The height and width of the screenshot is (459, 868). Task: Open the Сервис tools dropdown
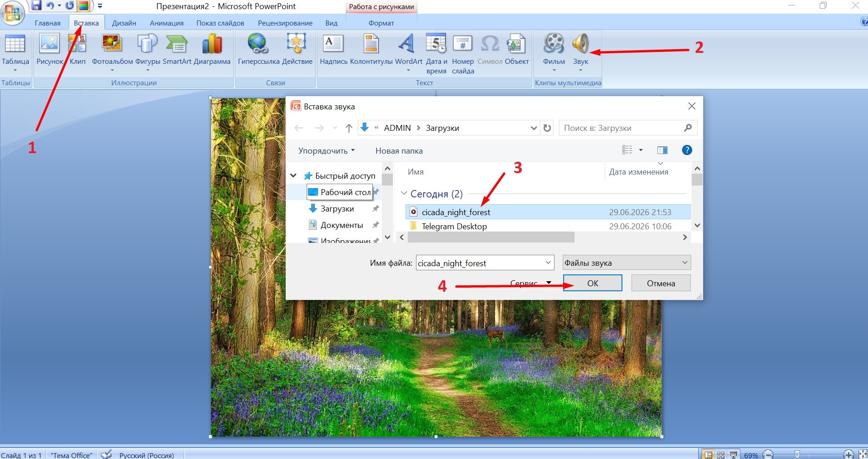click(531, 283)
